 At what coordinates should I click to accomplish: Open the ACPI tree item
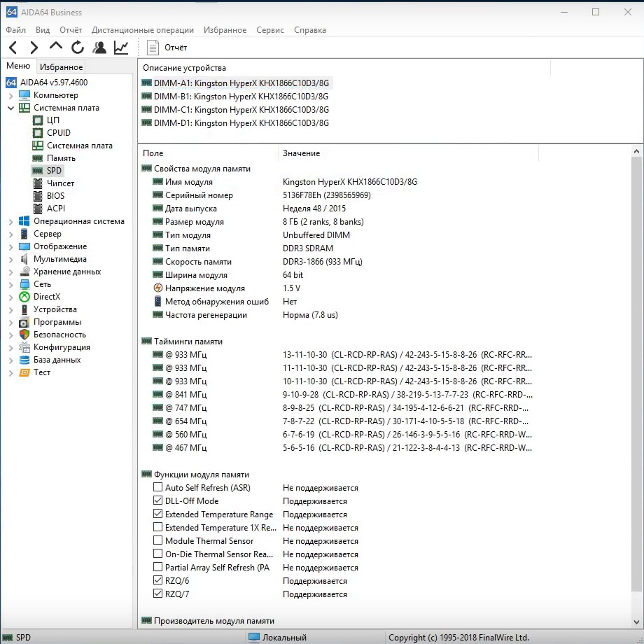[x=56, y=208]
